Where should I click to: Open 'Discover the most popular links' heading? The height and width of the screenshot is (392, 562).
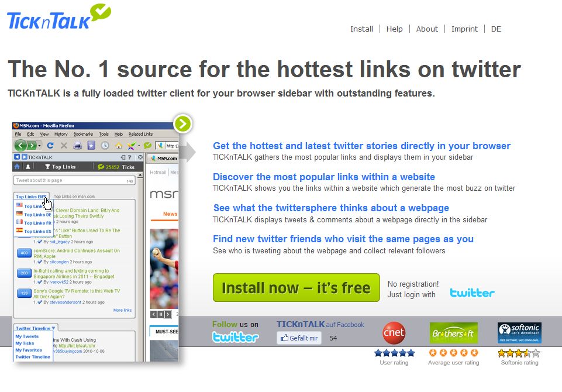323,177
